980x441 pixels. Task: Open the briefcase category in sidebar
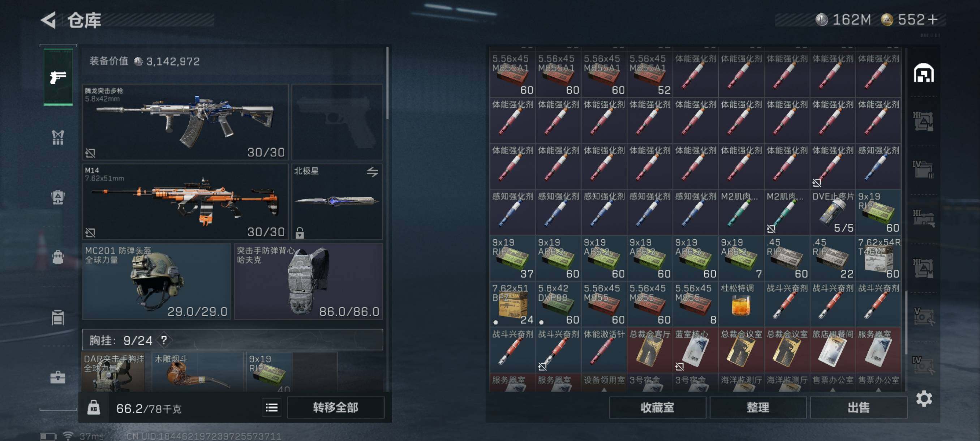58,377
